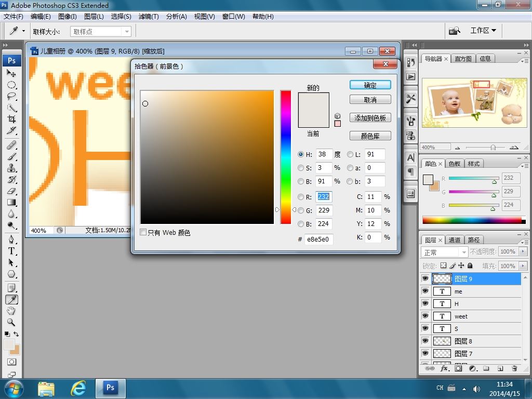Viewport: 532px width, 399px height.
Task: Select the Move tool
Action: point(11,73)
